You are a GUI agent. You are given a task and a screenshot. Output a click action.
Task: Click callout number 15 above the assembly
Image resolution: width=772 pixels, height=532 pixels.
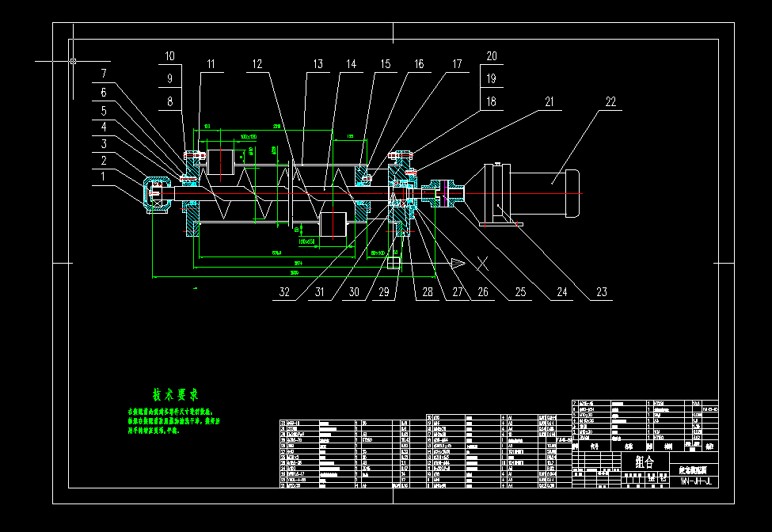(x=386, y=64)
